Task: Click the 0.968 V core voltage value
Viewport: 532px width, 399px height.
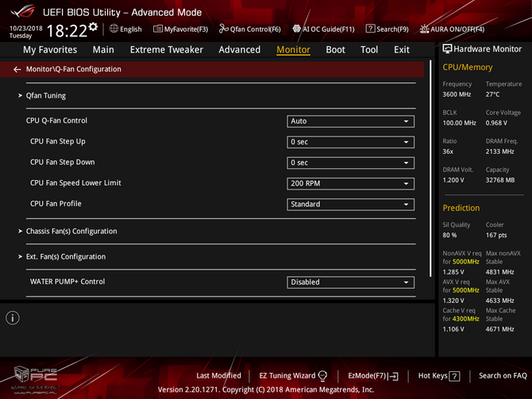Action: pyautogui.click(x=496, y=123)
